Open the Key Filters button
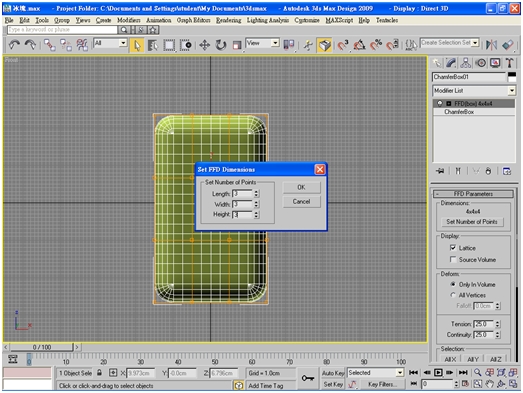 [x=382, y=384]
